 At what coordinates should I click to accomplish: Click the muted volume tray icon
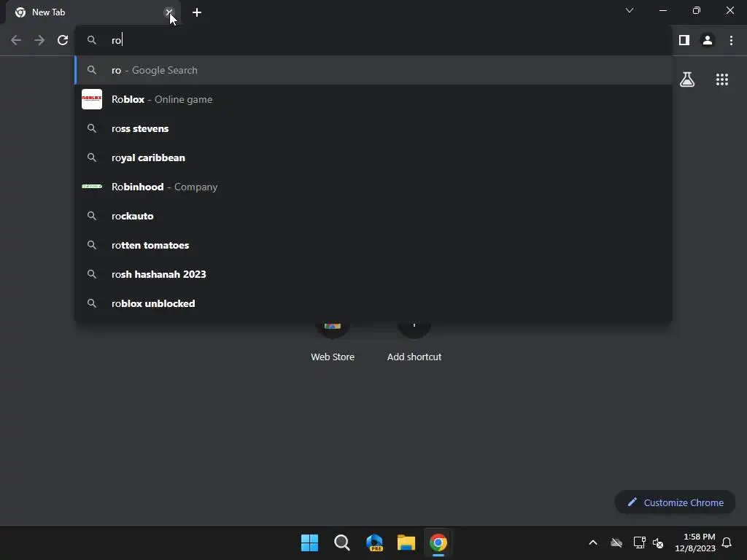(x=658, y=542)
